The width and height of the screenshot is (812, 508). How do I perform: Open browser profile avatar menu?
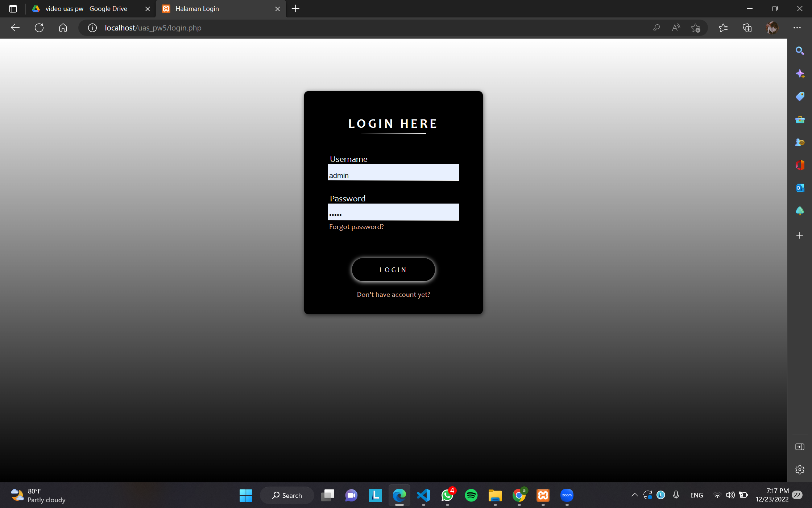pos(772,28)
